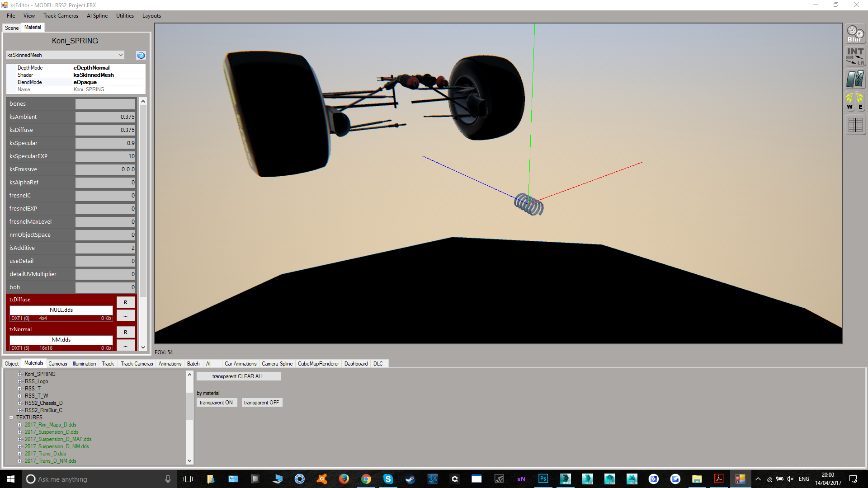Edit the ksSpecularEXP value field
This screenshot has height=488, width=868.
pos(105,156)
